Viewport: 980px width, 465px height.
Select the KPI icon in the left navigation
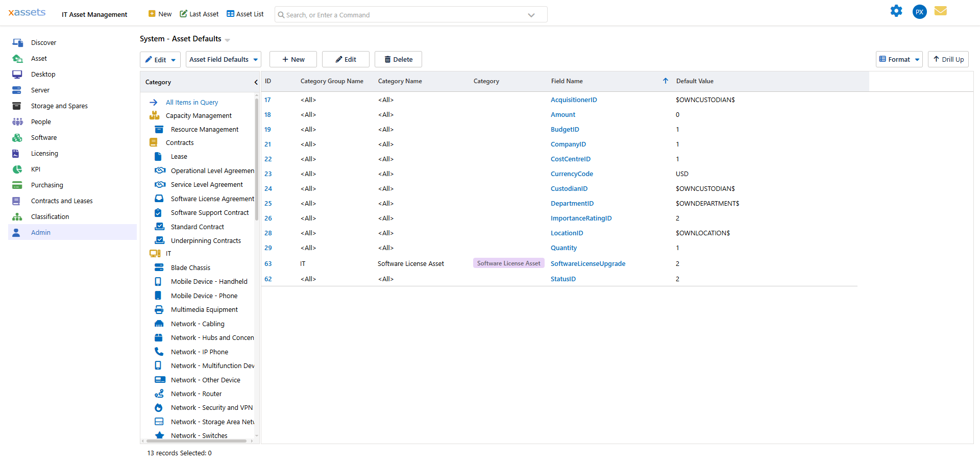tap(17, 169)
